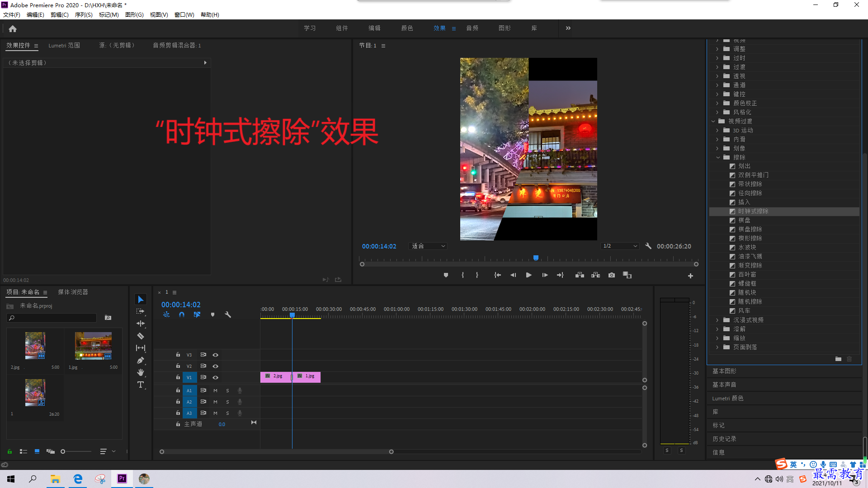Screen dimensions: 868x488
Task: Select the Razor tool
Action: [141, 336]
